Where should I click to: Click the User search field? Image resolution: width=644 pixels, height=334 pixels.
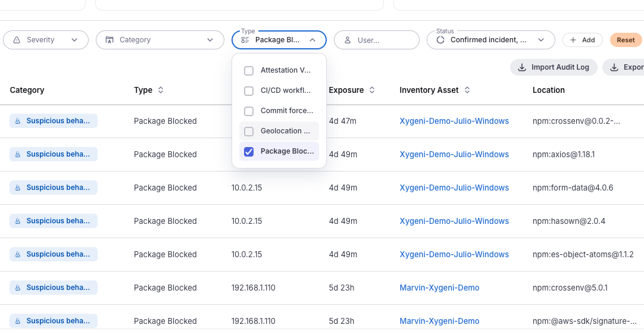pyautogui.click(x=377, y=40)
